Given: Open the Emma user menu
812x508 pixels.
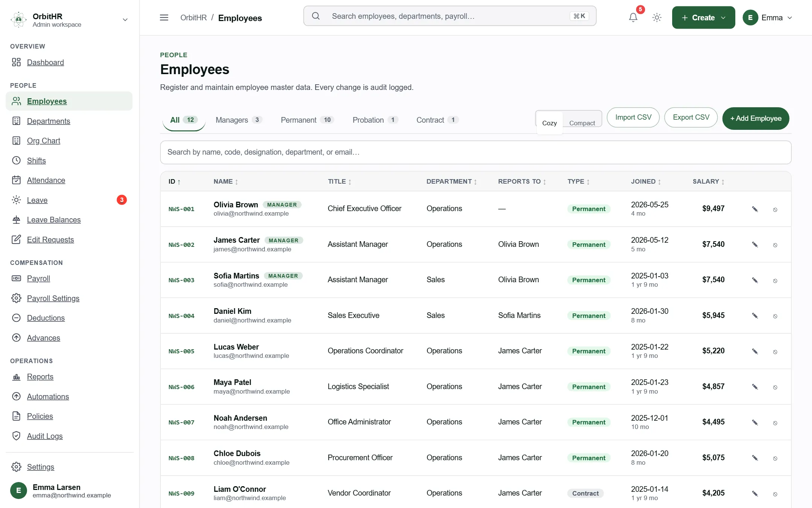Looking at the screenshot, I should (x=768, y=17).
